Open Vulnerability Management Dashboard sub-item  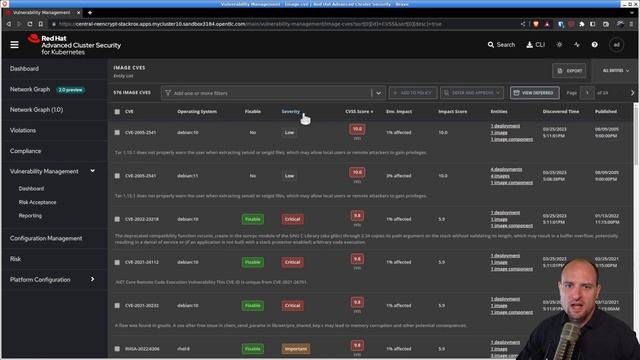(x=31, y=189)
